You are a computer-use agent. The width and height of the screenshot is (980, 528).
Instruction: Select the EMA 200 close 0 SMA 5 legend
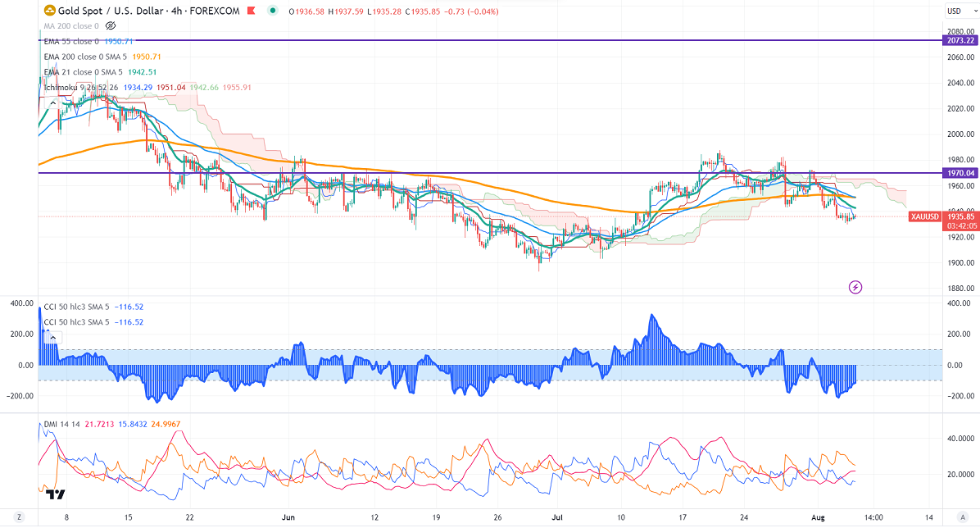(x=85, y=57)
